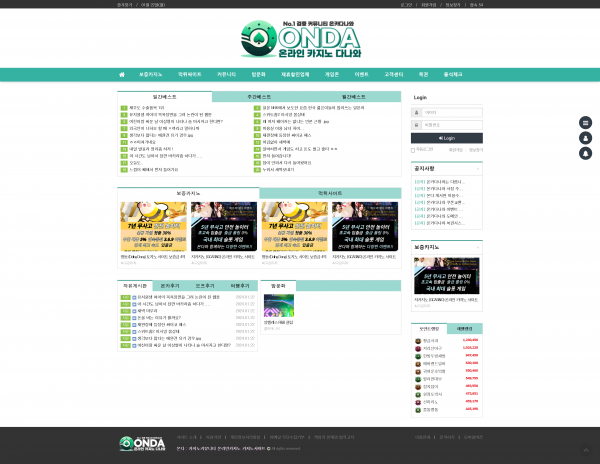The width and height of the screenshot is (600, 464).
Task: Click the 회원가입 link in top bar
Action: (x=428, y=4)
